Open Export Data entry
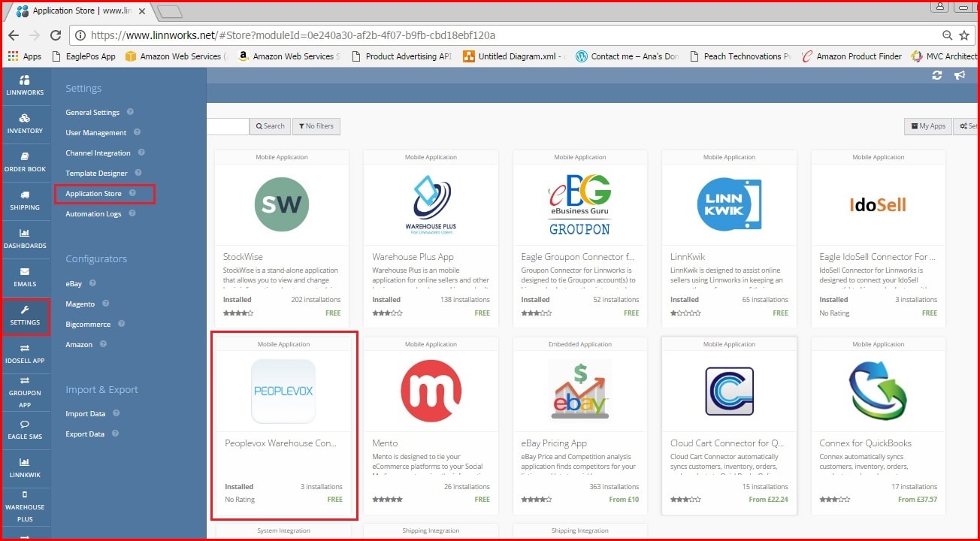This screenshot has height=541, width=980. point(85,434)
